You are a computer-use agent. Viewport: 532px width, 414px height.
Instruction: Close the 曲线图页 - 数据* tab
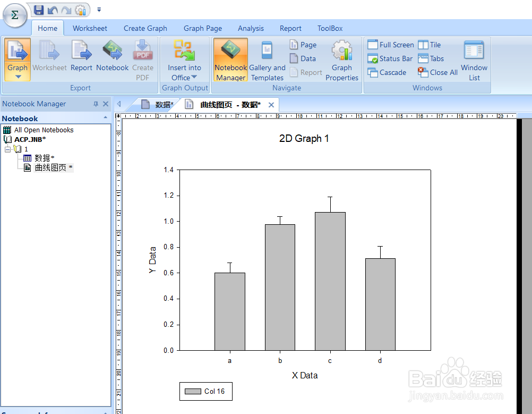coord(271,105)
